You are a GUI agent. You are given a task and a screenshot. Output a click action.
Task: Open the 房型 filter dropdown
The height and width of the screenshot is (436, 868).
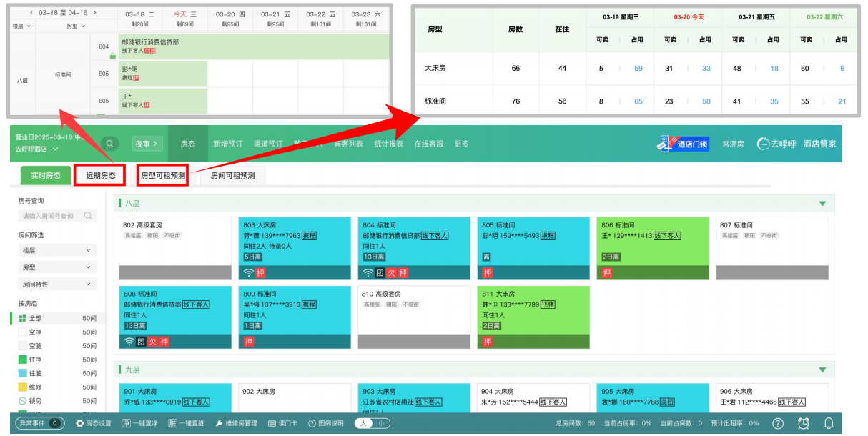click(56, 268)
